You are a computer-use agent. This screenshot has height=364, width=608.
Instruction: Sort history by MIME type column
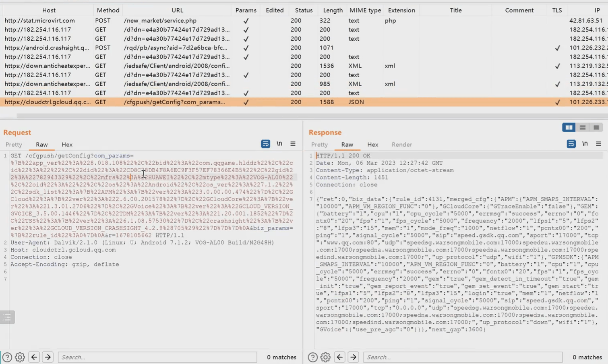[x=365, y=10]
